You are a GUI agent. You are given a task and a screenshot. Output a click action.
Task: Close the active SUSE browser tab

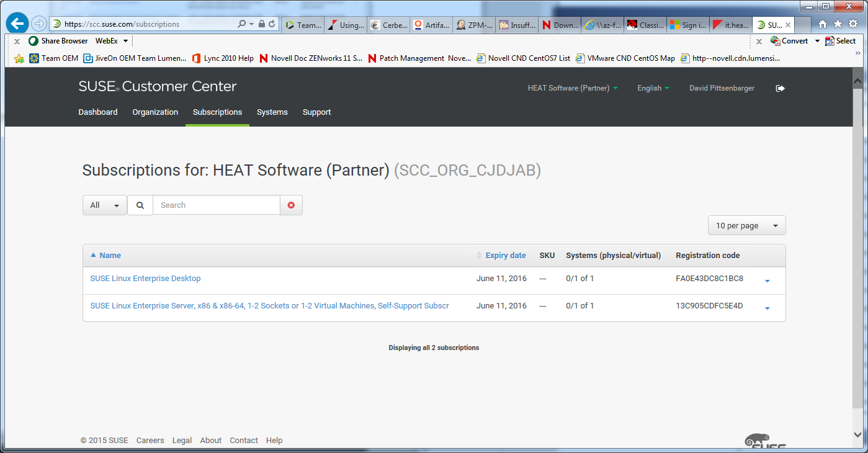(x=788, y=25)
